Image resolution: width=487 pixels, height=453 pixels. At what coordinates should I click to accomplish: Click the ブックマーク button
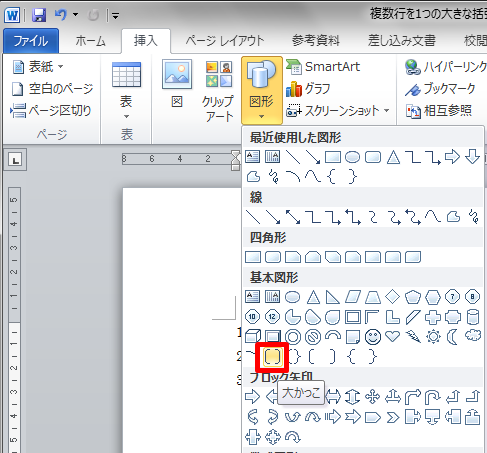coord(440,89)
